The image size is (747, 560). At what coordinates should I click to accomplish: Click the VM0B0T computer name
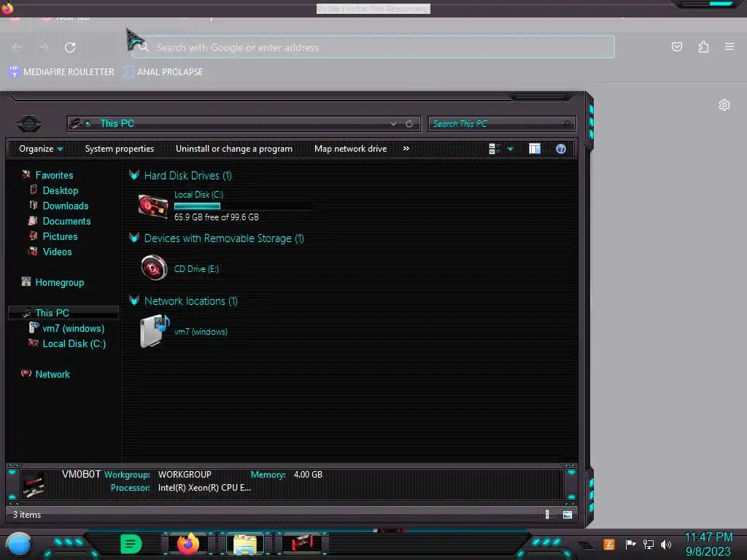(81, 474)
